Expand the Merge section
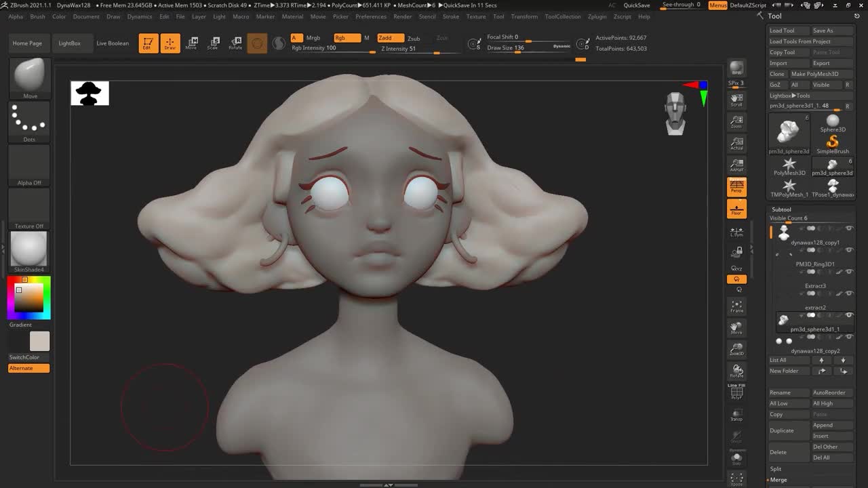 point(777,480)
